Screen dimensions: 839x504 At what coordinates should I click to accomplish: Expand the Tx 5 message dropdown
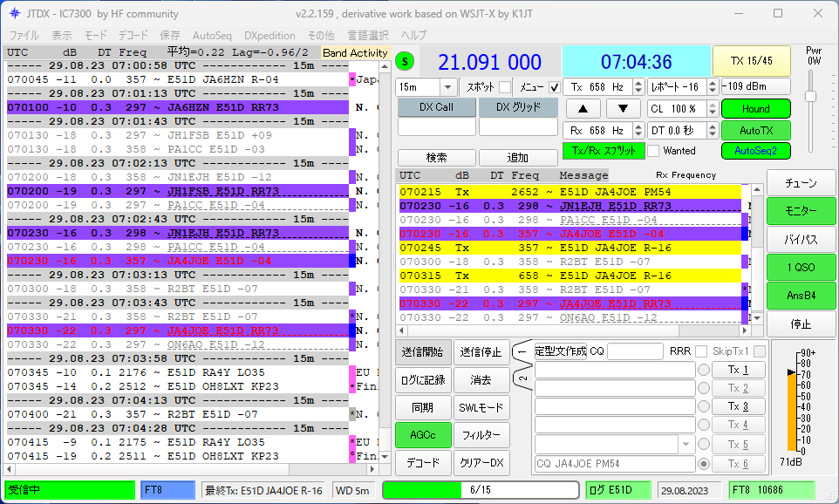pos(686,444)
